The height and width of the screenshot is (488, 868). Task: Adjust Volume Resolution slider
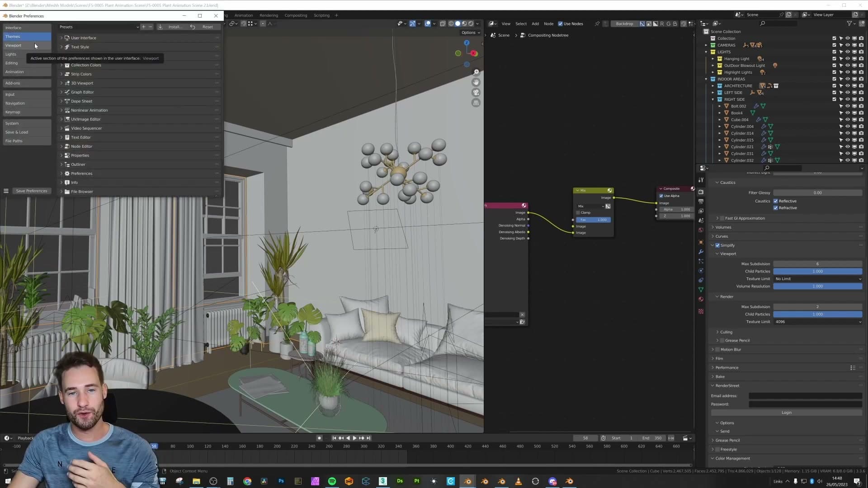(817, 286)
